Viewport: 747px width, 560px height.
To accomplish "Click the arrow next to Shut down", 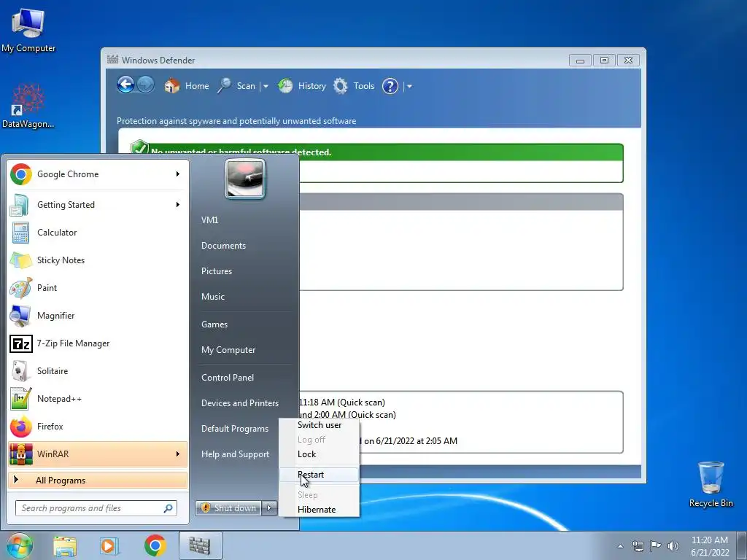I will 269,508.
